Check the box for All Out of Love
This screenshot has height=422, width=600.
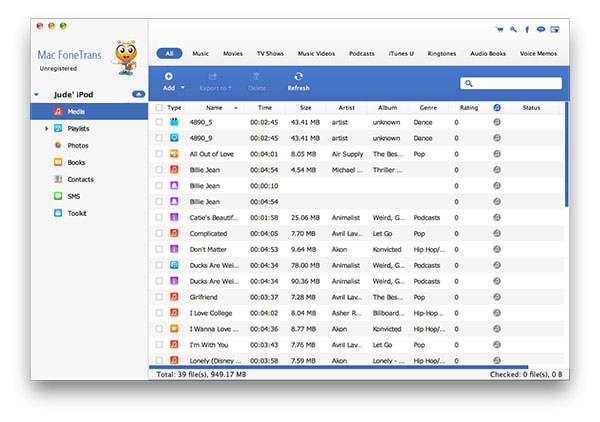(x=159, y=154)
